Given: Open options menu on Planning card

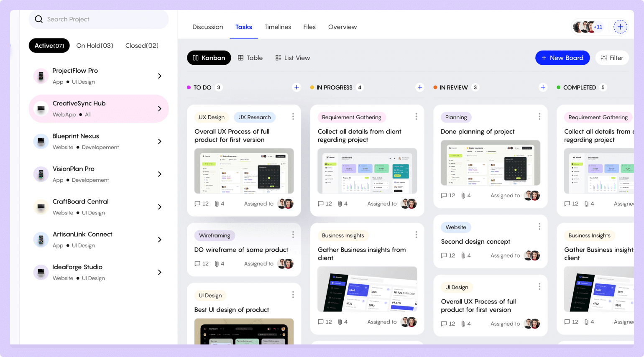Looking at the screenshot, I should 539,117.
